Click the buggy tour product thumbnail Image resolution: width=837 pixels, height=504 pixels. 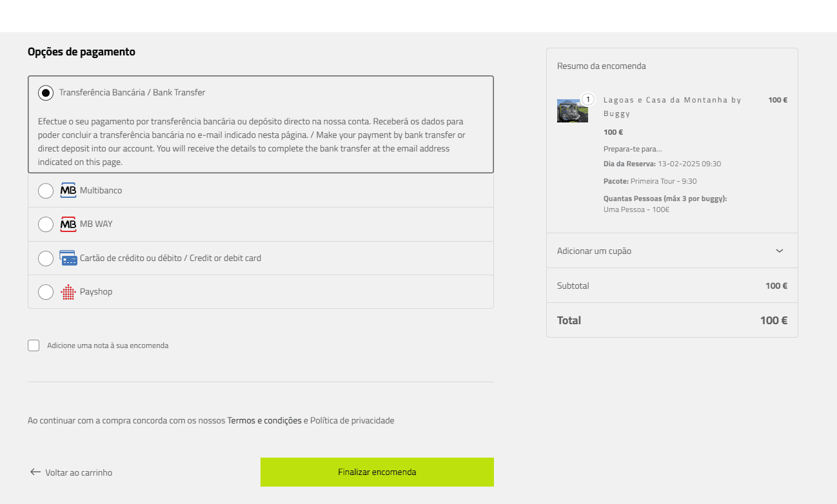pos(571,111)
